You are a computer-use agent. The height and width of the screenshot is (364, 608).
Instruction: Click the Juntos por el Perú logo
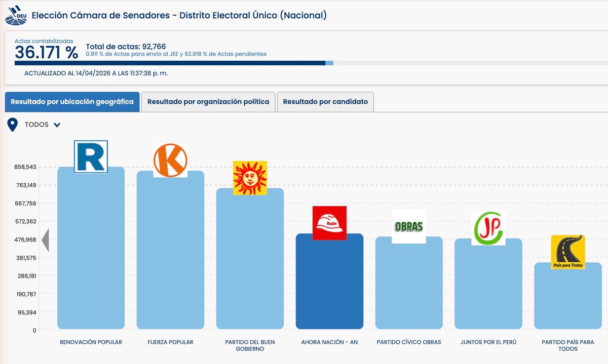pyautogui.click(x=488, y=228)
